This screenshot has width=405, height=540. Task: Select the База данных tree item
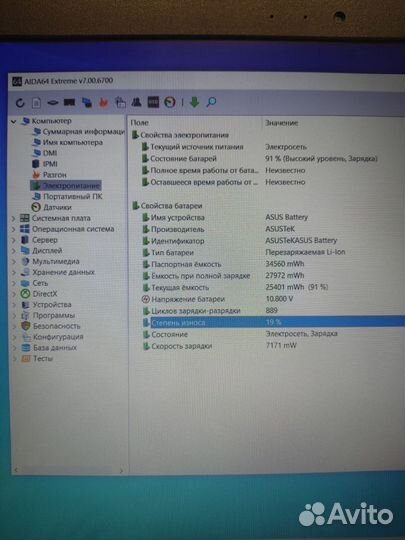coord(49,348)
